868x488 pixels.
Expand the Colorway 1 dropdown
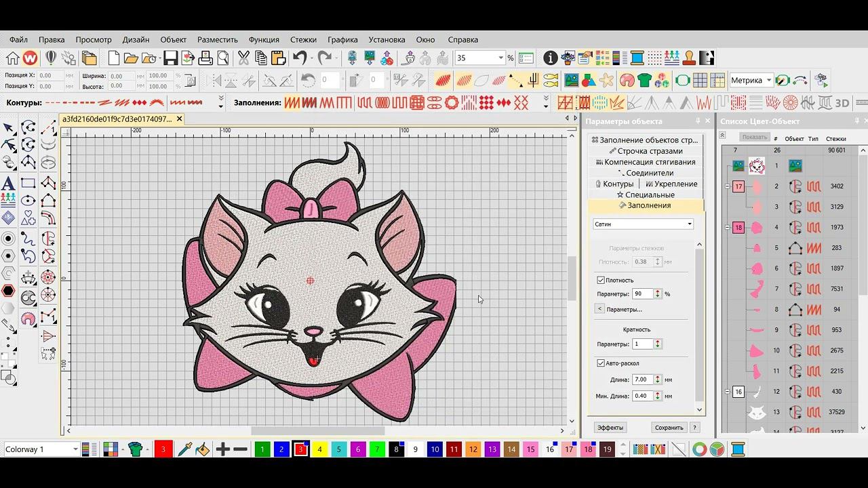[75, 449]
